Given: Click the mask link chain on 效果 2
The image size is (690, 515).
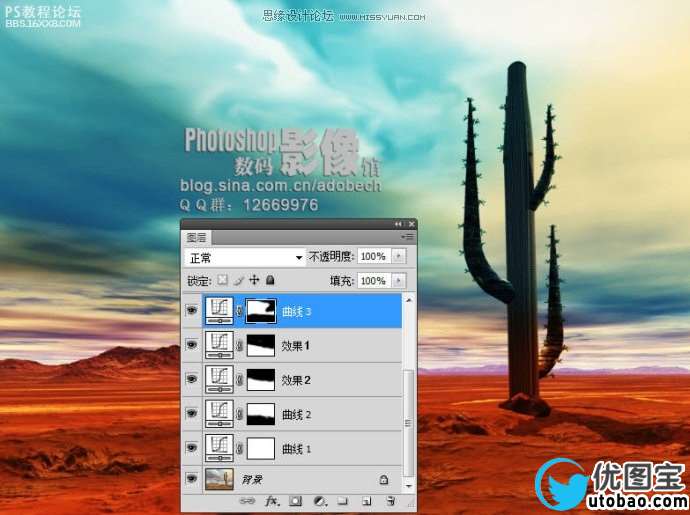Looking at the screenshot, I should point(239,379).
